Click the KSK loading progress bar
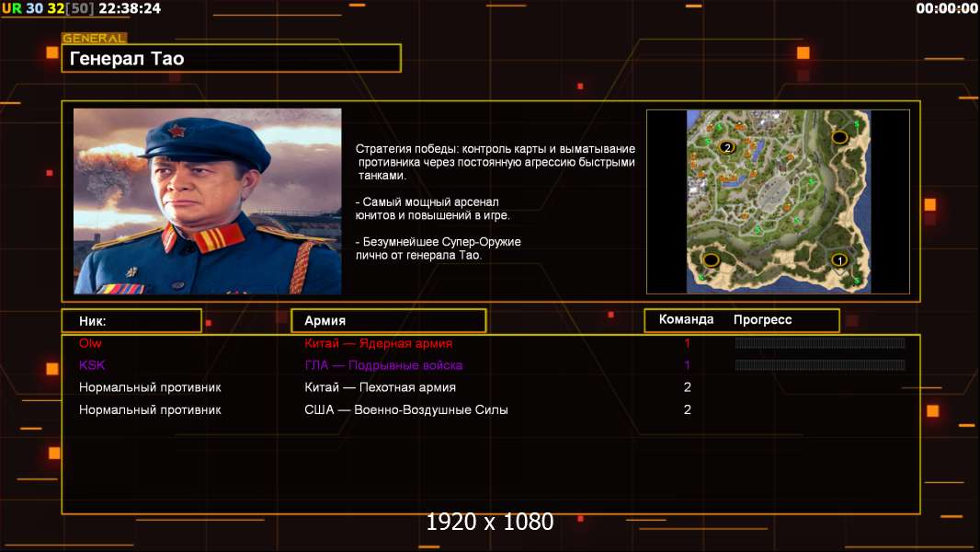980x552 pixels. (820, 364)
